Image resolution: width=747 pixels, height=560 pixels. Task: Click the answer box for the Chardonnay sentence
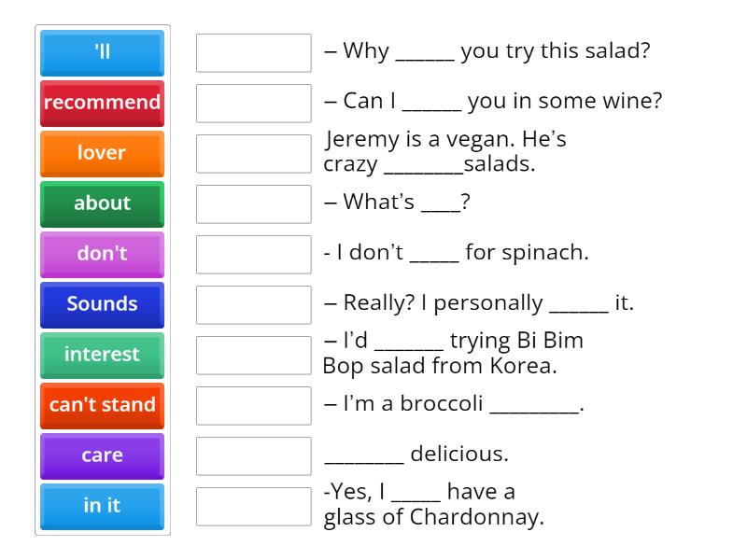(253, 505)
